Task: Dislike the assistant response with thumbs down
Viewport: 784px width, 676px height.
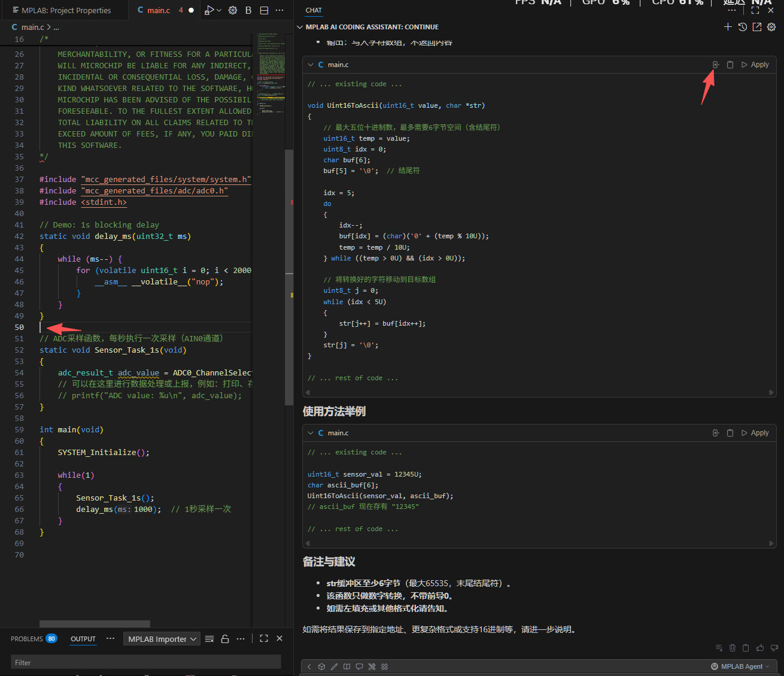Action: click(x=774, y=648)
